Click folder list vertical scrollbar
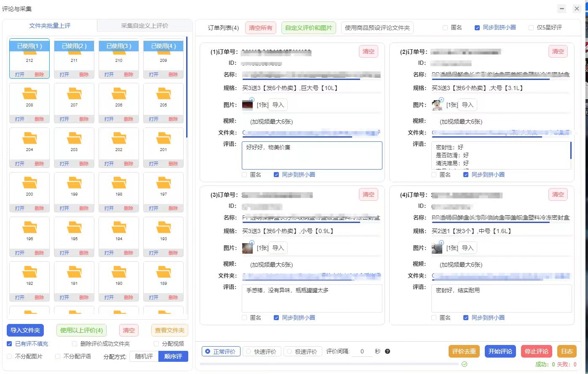The height and width of the screenshot is (374, 588). point(187,88)
